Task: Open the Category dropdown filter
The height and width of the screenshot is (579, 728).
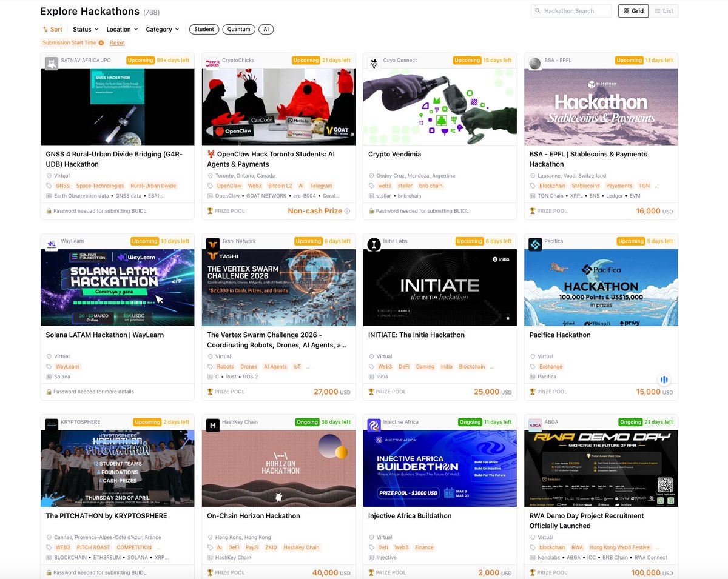Action: pyautogui.click(x=162, y=29)
